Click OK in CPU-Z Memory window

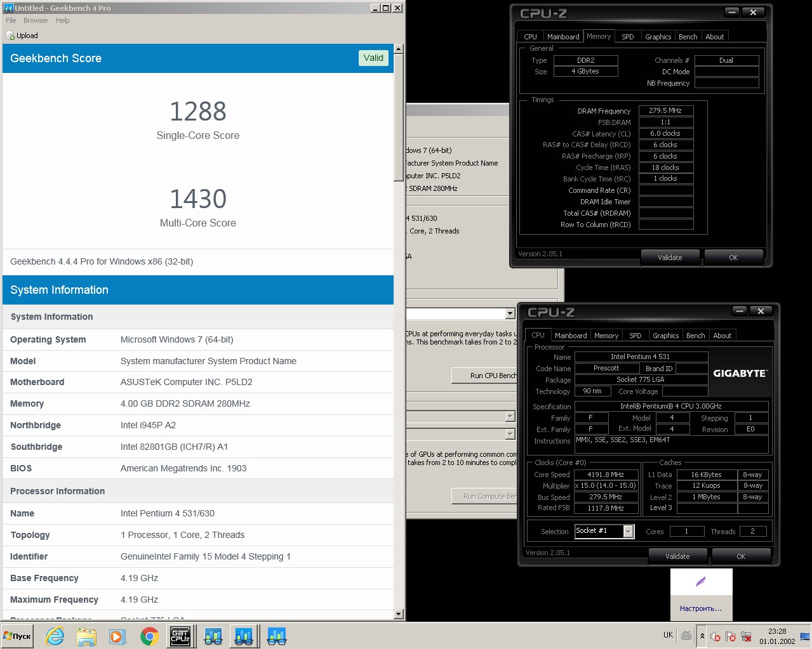point(733,258)
